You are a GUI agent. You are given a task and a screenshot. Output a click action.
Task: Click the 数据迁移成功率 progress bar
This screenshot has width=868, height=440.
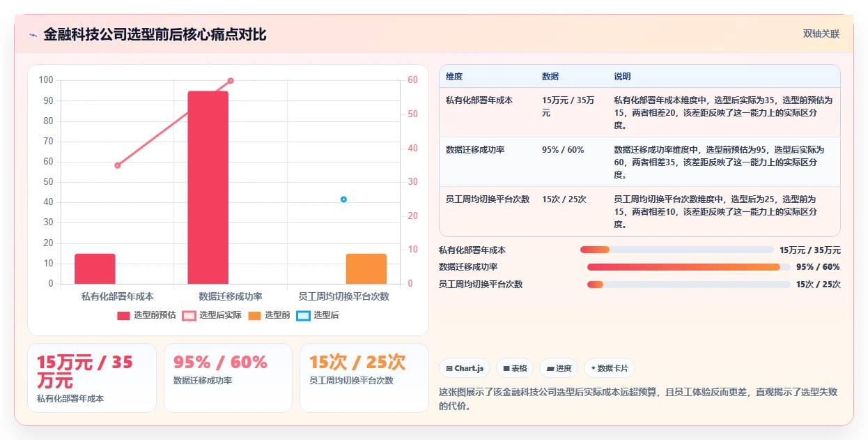(x=688, y=267)
